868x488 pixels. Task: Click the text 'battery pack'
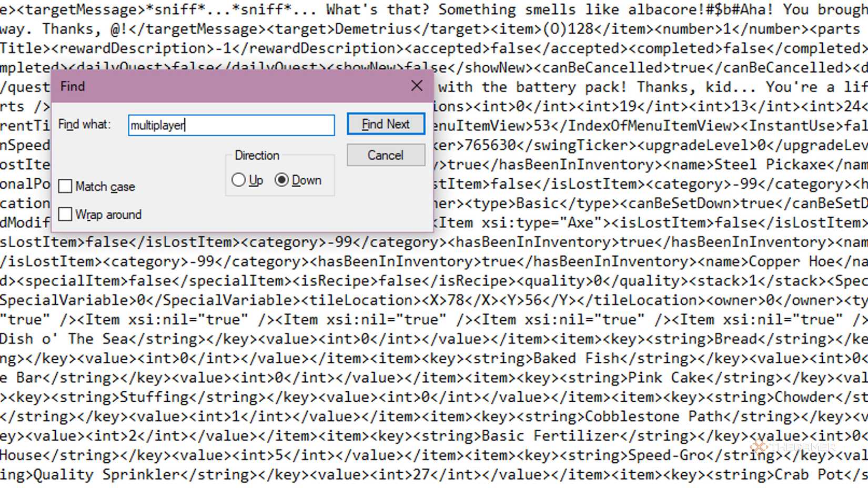coord(572,87)
